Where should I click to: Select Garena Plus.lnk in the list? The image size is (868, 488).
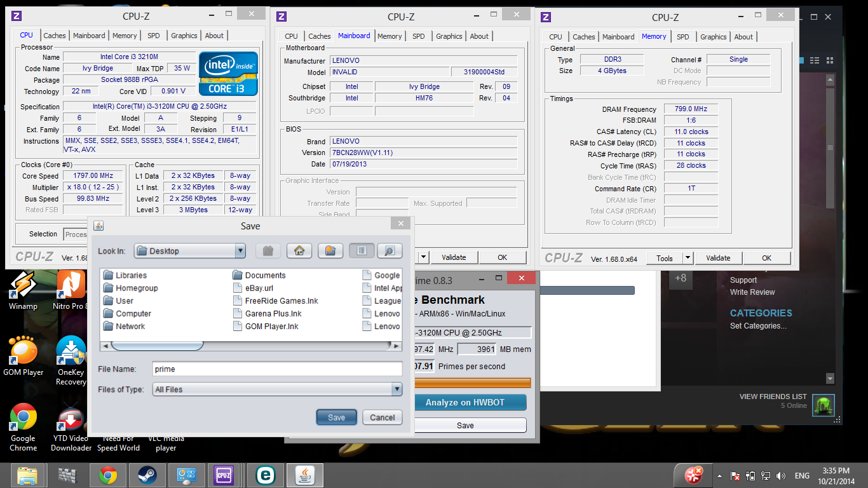(267, 313)
